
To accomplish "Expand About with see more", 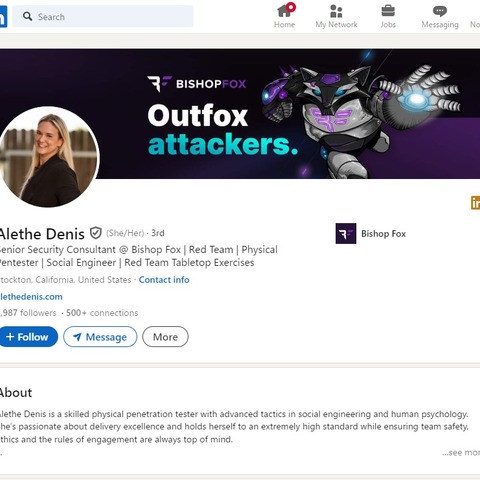I will click(461, 452).
